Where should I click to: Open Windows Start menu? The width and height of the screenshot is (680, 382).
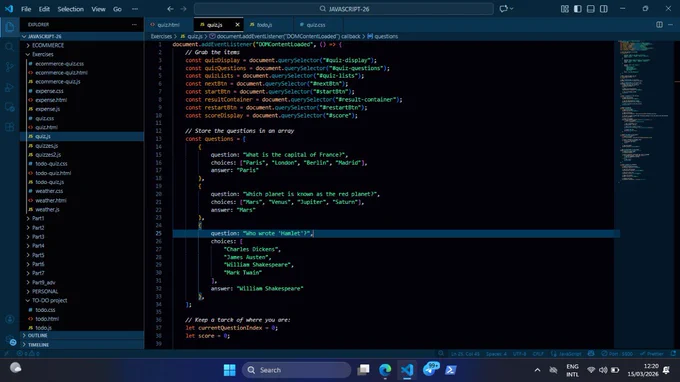[x=229, y=370]
